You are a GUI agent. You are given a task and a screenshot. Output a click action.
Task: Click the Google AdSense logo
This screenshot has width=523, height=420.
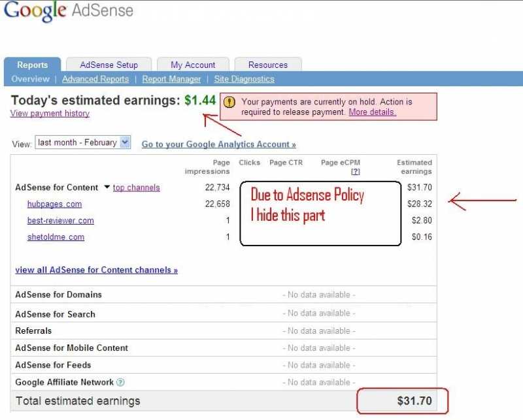(x=68, y=12)
